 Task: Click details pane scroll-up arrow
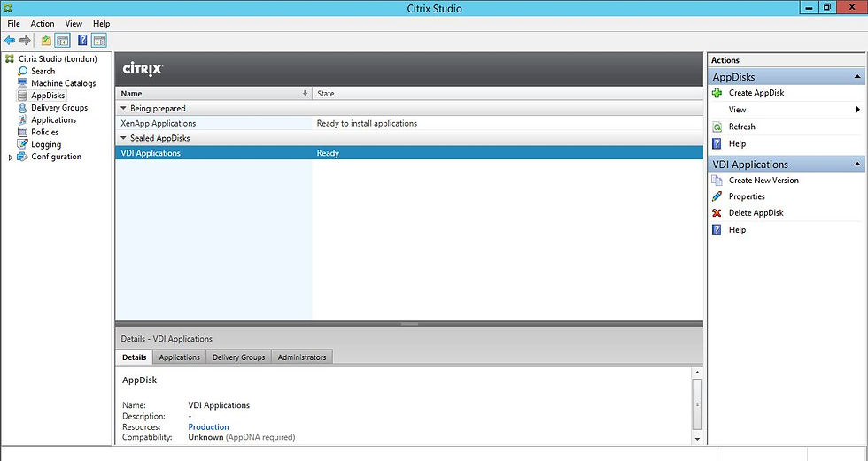click(x=698, y=373)
